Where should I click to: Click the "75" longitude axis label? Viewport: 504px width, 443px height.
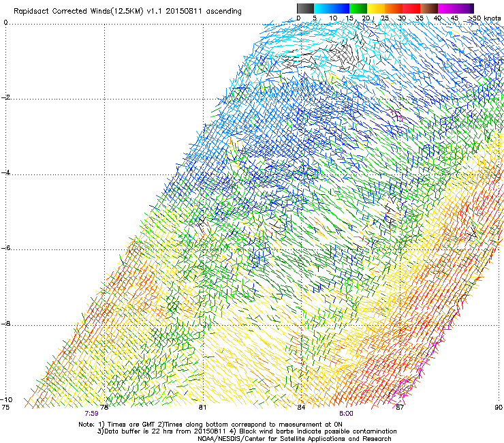click(x=5, y=408)
